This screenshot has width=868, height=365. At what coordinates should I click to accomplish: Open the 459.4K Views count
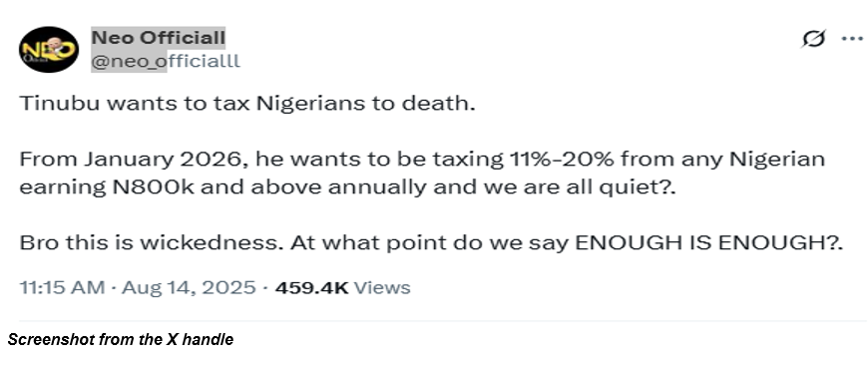342,287
